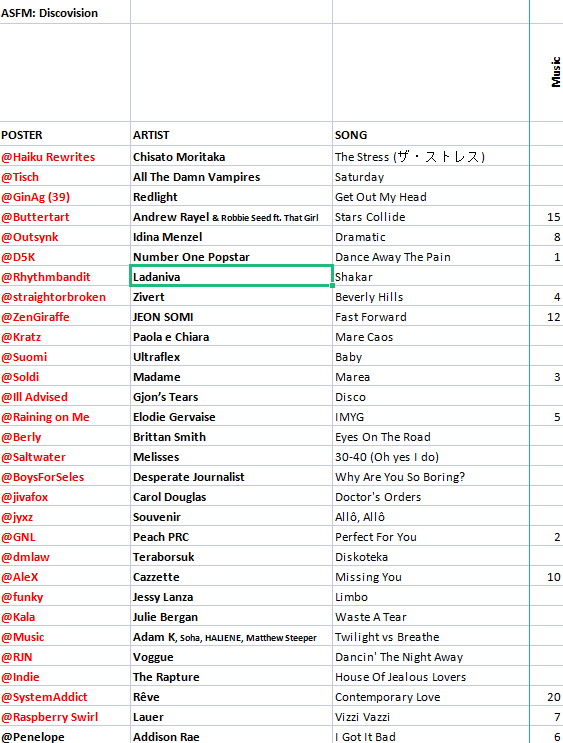Image resolution: width=563 pixels, height=743 pixels.
Task: Click the Zivert artist cell
Action: [231, 297]
